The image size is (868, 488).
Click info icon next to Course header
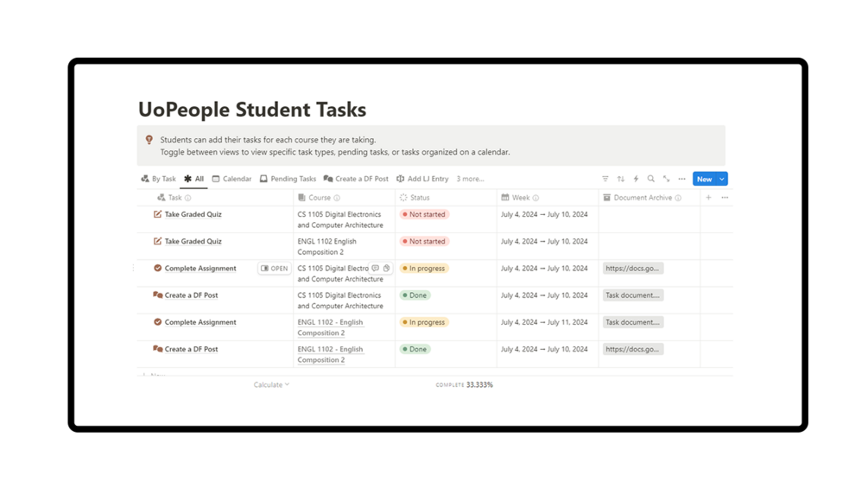point(337,198)
